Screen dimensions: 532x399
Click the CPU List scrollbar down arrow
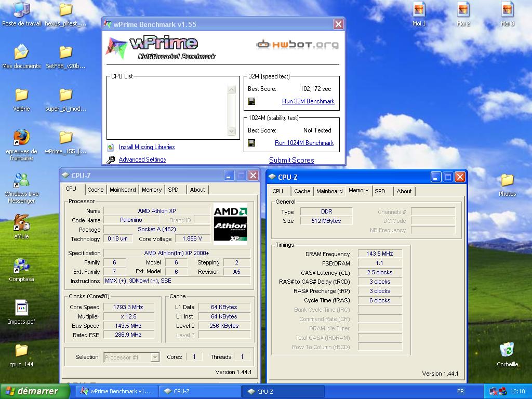click(x=232, y=131)
